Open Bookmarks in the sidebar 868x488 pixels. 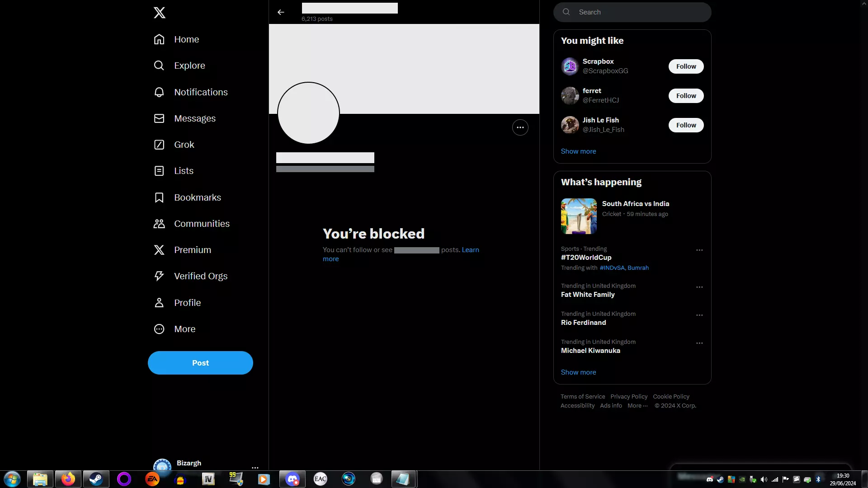[x=159, y=197]
